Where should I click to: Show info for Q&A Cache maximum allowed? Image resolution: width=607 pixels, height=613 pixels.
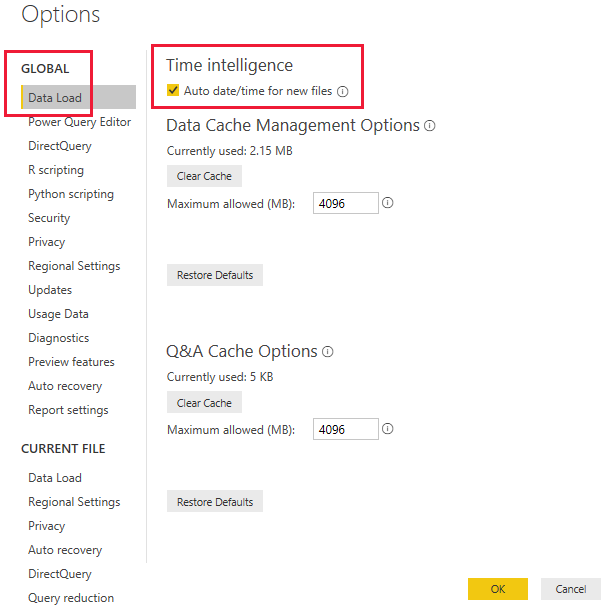point(387,429)
